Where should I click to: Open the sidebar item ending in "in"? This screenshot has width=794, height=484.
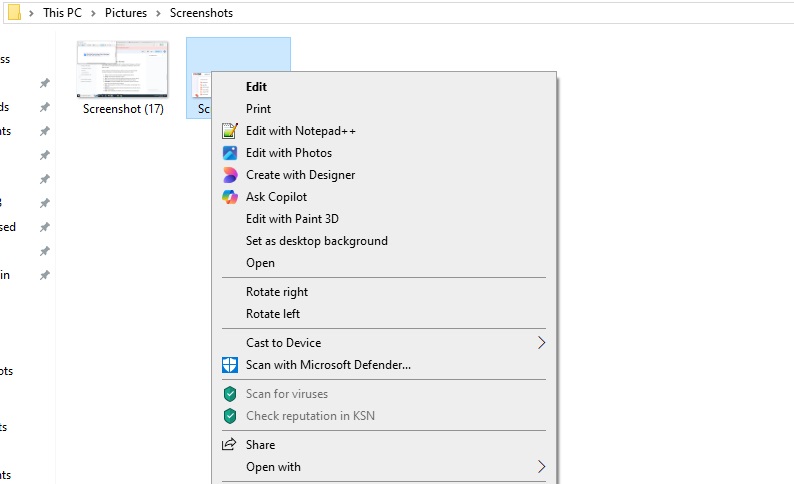pos(5,275)
